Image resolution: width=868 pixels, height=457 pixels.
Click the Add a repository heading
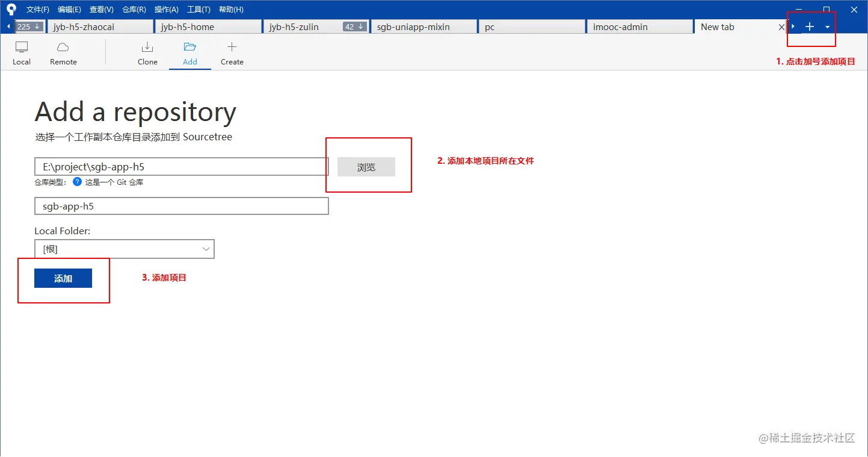pyautogui.click(x=135, y=112)
